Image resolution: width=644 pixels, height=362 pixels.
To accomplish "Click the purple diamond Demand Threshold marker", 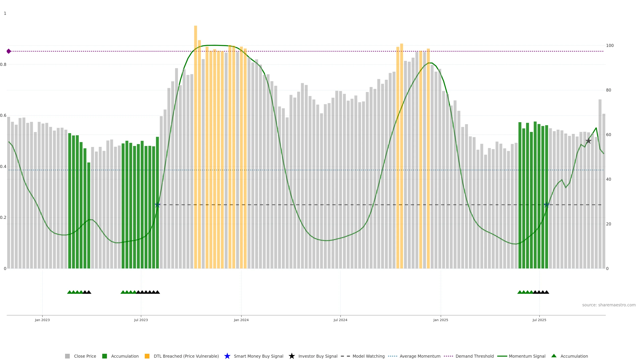I will click(x=9, y=51).
